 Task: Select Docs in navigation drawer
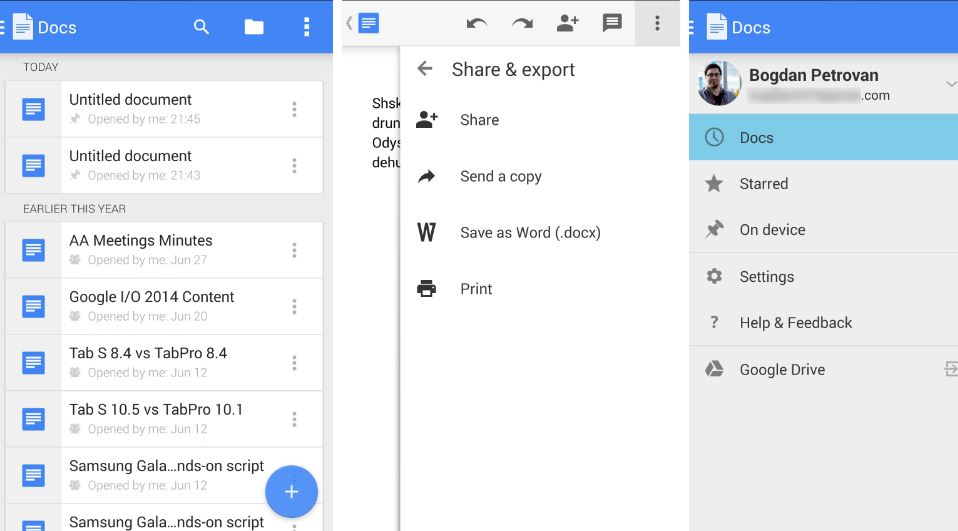pos(824,137)
